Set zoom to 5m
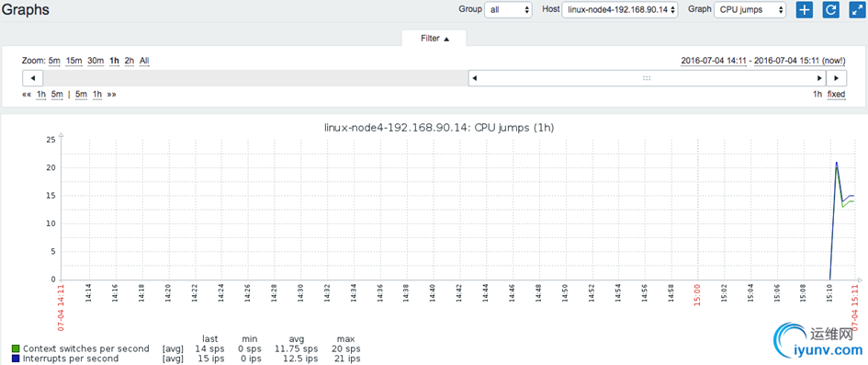Viewport: 868px width, 365px height. (x=54, y=61)
